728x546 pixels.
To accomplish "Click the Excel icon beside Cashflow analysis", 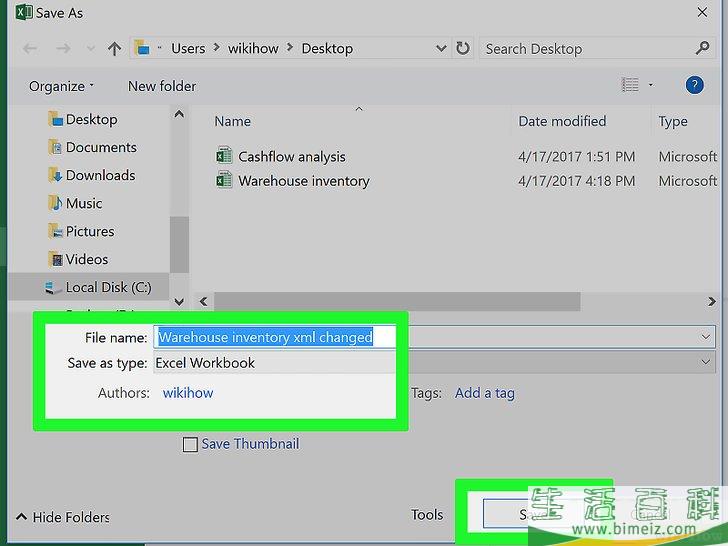I will pos(224,156).
